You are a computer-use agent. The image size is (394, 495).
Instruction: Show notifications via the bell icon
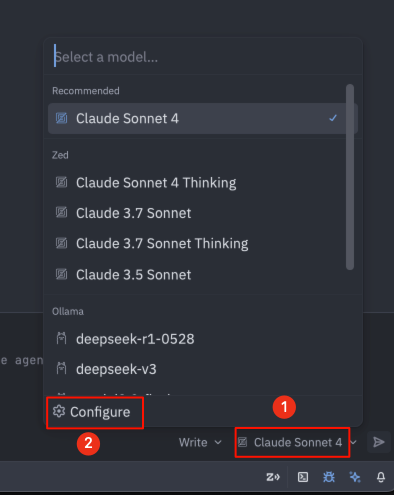coord(381,477)
